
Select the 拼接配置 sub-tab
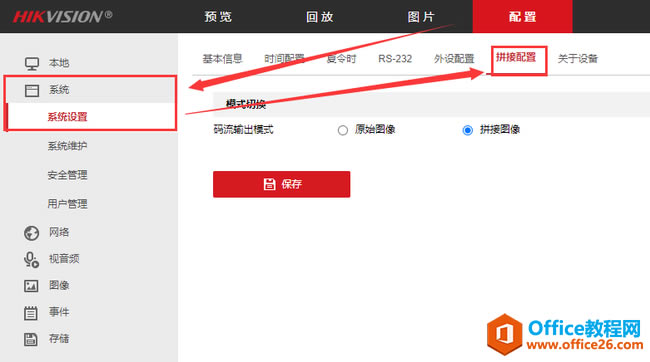[516, 57]
